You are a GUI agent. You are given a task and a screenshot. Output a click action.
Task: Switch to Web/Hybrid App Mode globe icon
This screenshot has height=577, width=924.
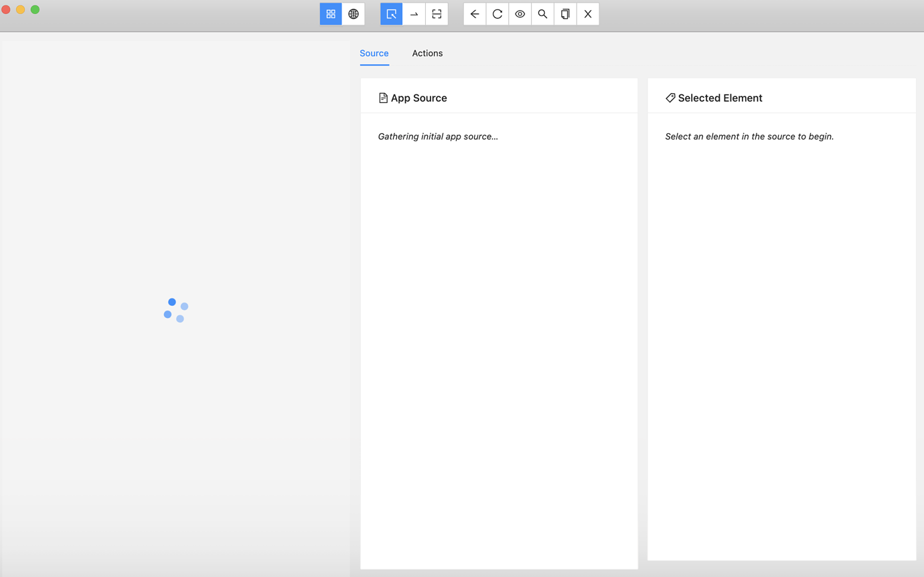click(x=354, y=14)
